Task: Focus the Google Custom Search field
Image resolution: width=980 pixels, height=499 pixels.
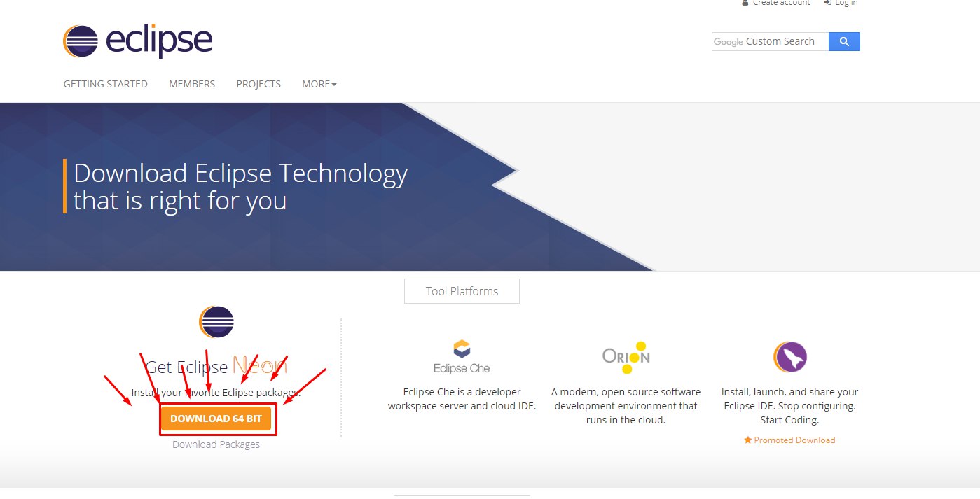Action: pos(769,42)
